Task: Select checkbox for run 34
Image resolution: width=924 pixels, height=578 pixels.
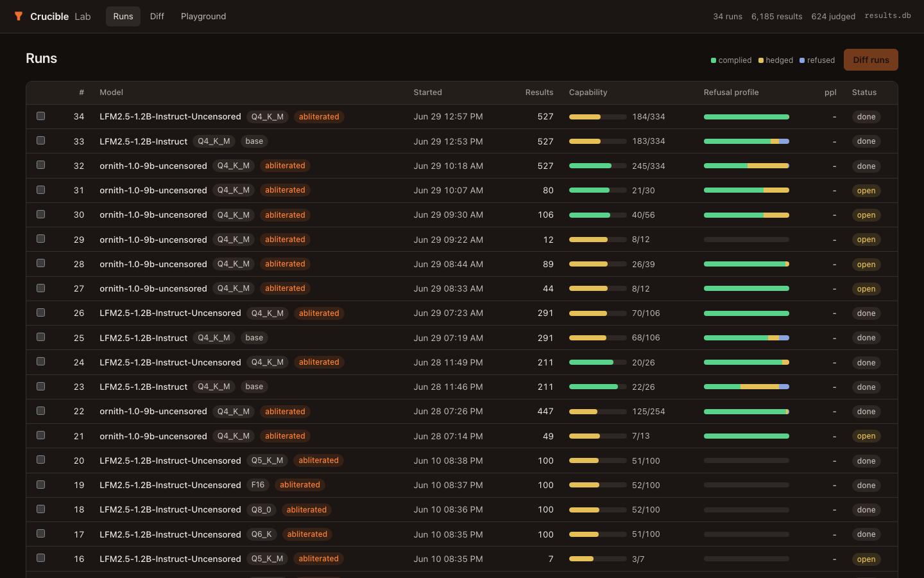Action: pos(41,116)
